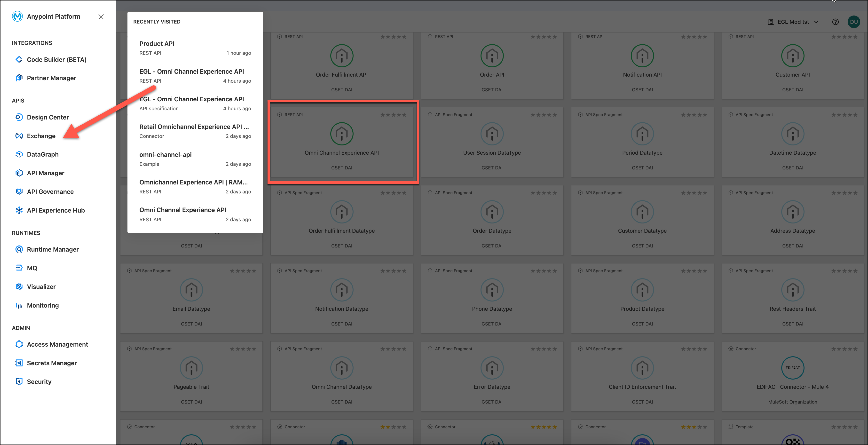Open the Omni Channel Experience API asset card
Screen dimensions: 868x445
(x=342, y=142)
